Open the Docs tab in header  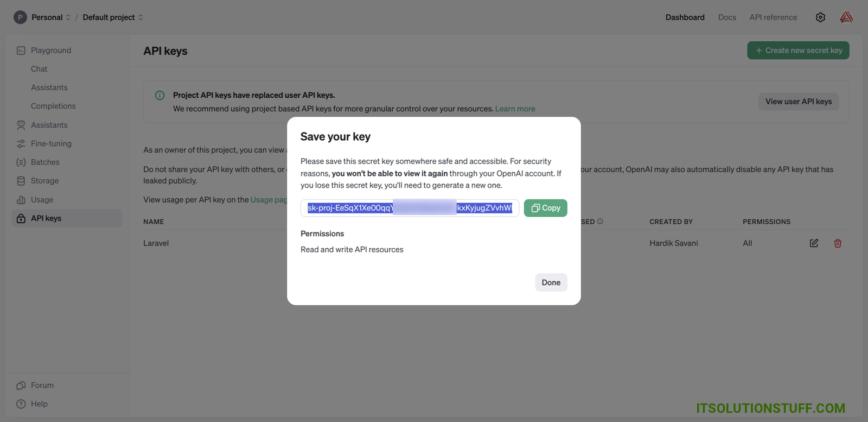tap(727, 17)
